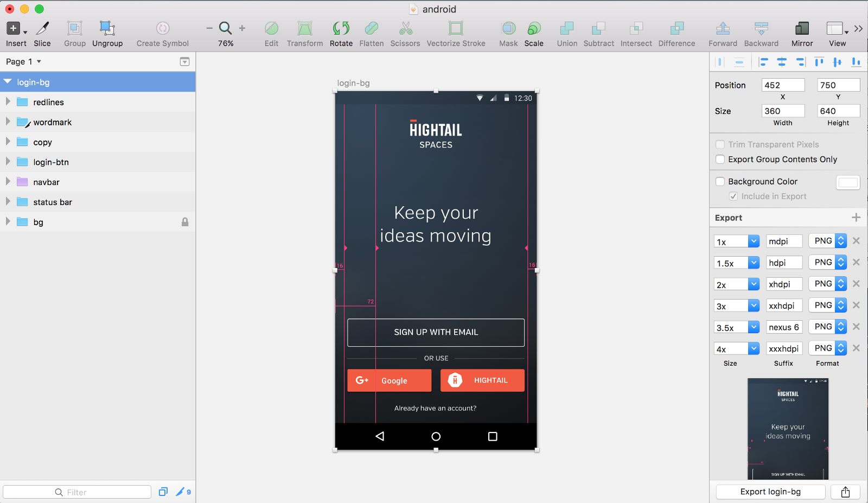Click the Rotate tool icon

click(x=341, y=29)
